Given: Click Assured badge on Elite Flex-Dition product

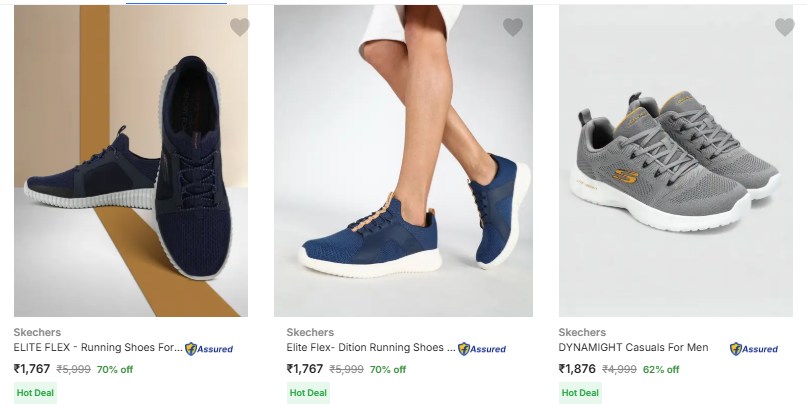Looking at the screenshot, I should 482,349.
